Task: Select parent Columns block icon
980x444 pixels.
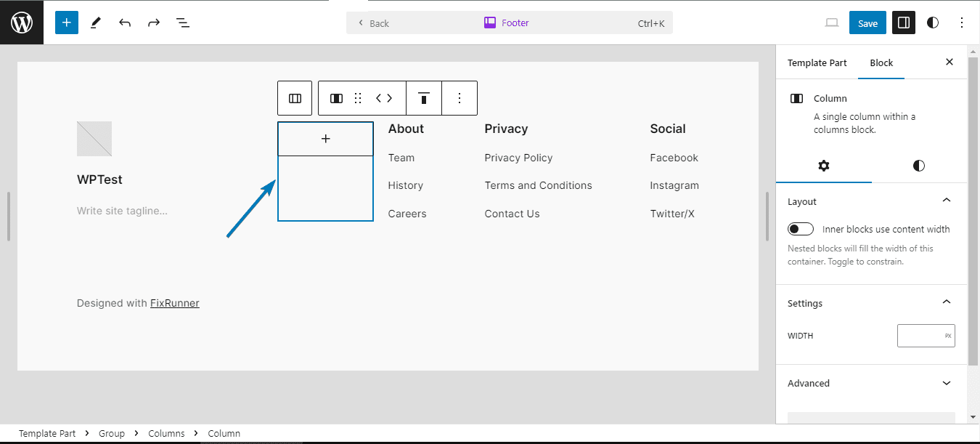Action: [x=295, y=98]
